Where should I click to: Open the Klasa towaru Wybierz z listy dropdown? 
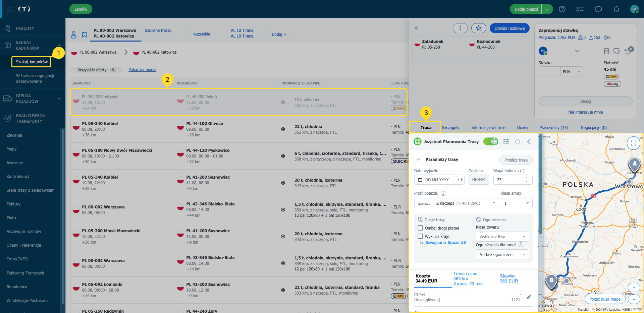click(x=502, y=237)
